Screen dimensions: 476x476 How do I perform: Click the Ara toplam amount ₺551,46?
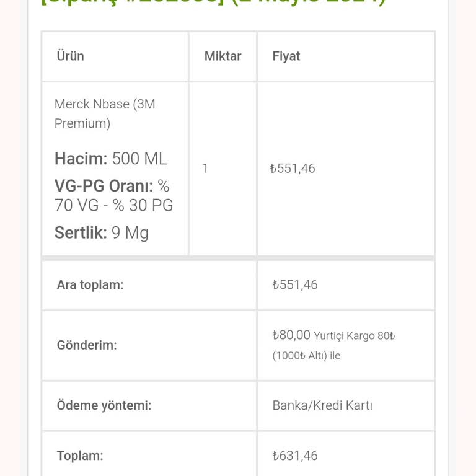[x=295, y=285]
